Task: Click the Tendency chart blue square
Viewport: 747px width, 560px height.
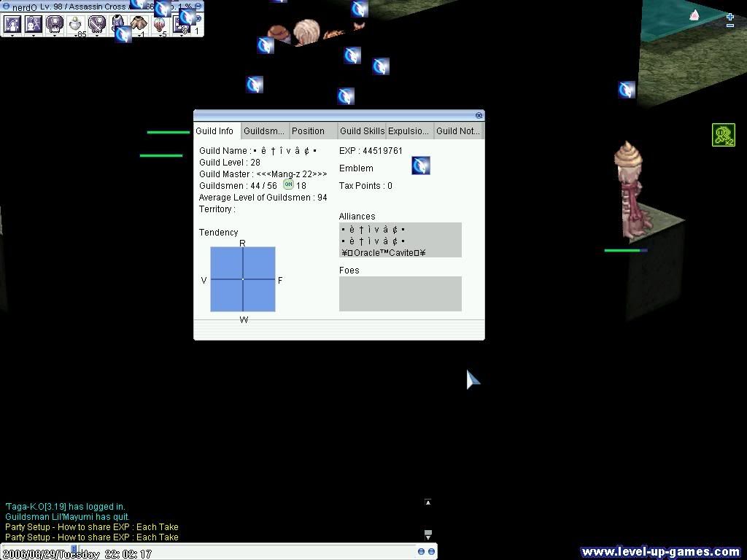Action: pyautogui.click(x=243, y=279)
